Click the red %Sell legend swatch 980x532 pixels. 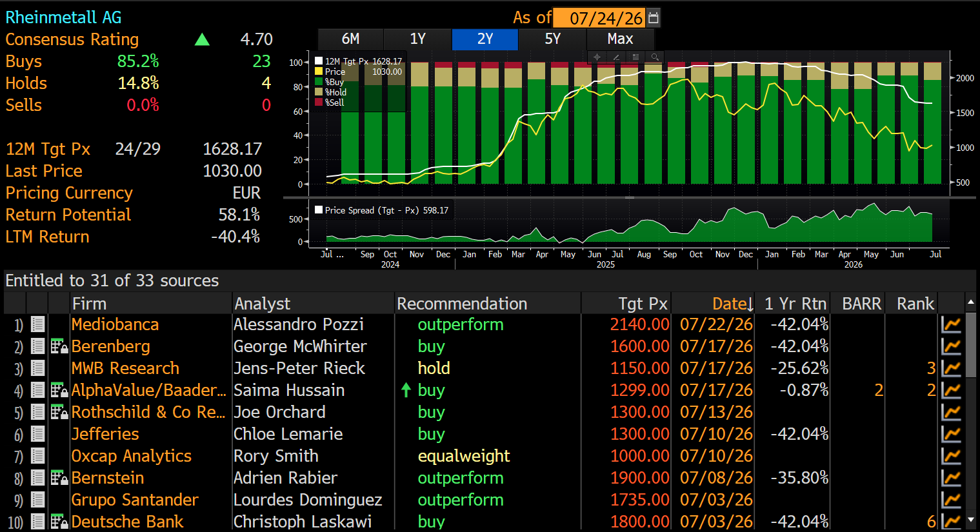(318, 103)
